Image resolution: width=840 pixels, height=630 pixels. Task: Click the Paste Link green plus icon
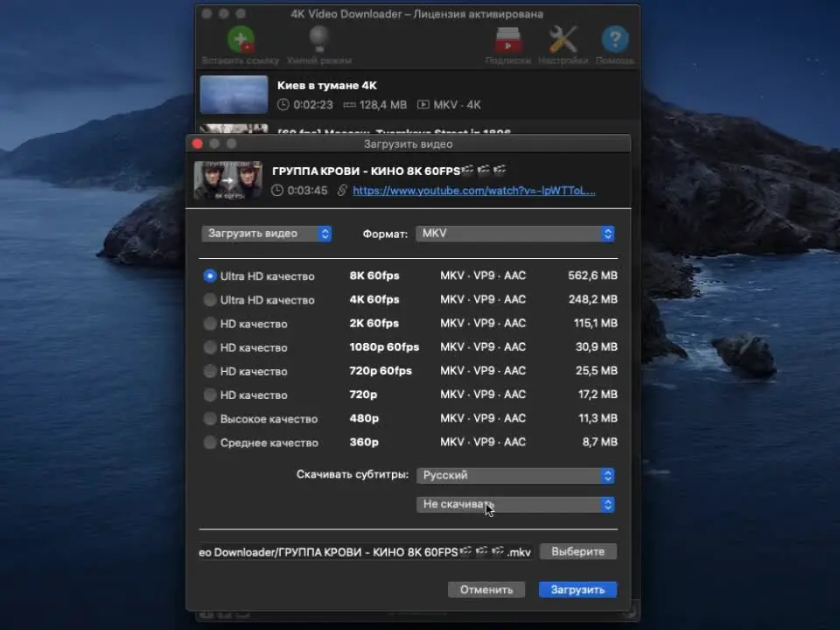click(x=241, y=40)
